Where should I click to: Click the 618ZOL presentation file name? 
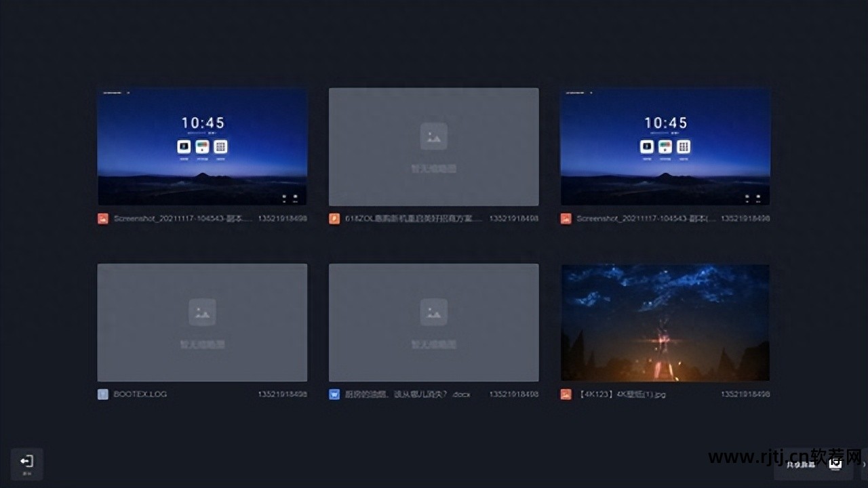[414, 219]
